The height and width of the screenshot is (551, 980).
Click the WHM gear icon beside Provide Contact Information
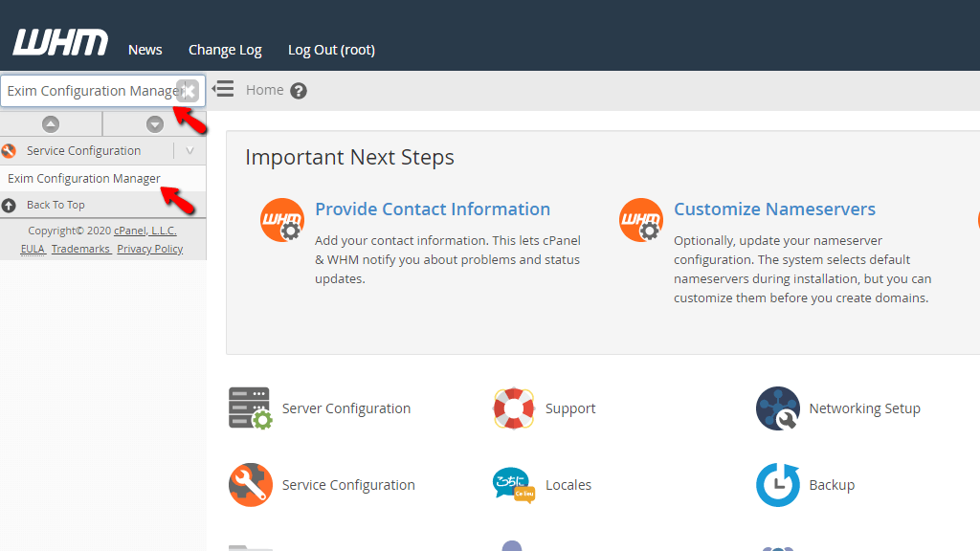[x=282, y=220]
